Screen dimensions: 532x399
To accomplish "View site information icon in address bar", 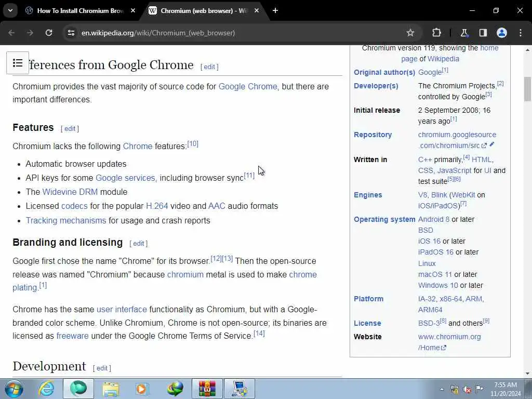I will click(71, 33).
